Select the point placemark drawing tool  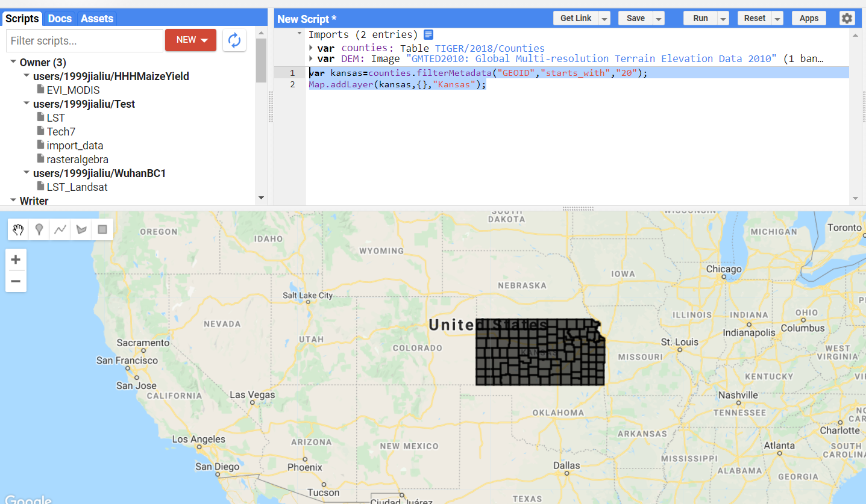pyautogui.click(x=39, y=229)
